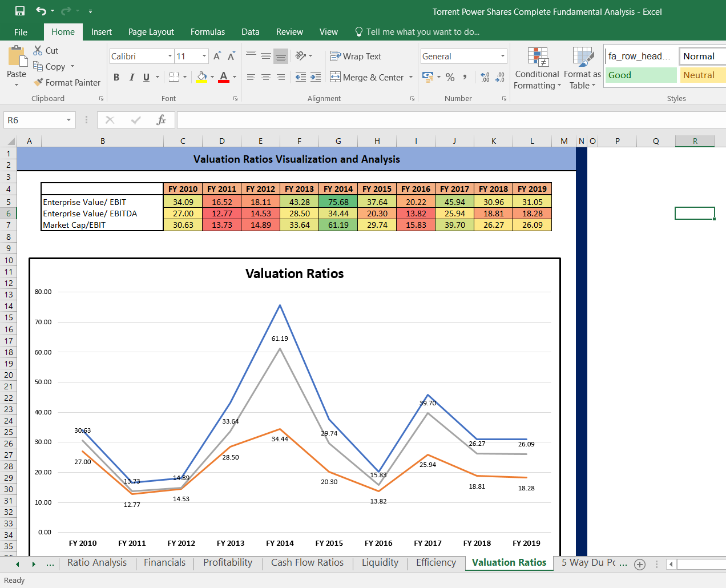The image size is (726, 588).
Task: Switch to the Formulas tab
Action: click(208, 32)
